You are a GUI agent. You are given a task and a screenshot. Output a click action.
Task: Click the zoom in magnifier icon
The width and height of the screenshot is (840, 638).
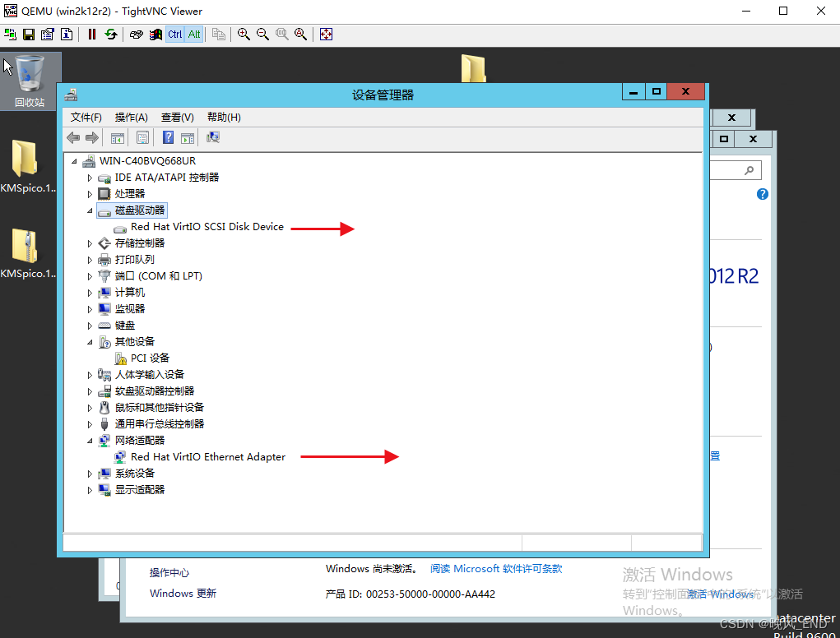pyautogui.click(x=244, y=35)
